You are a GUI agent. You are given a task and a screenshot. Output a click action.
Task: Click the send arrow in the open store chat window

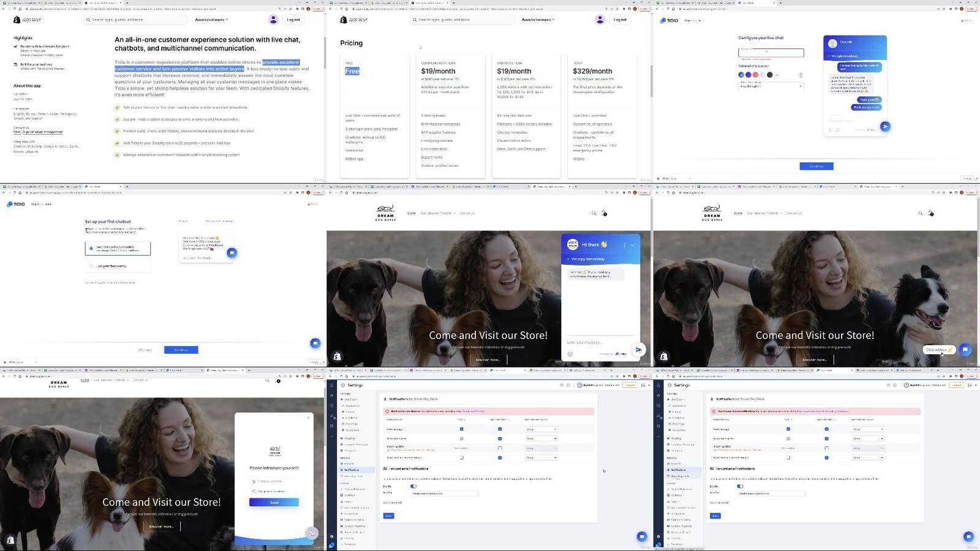[638, 349]
